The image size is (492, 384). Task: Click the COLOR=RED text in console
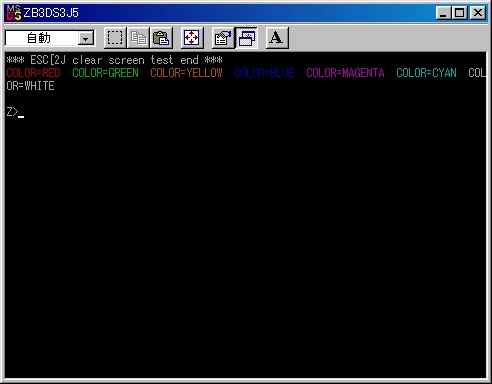(33, 73)
